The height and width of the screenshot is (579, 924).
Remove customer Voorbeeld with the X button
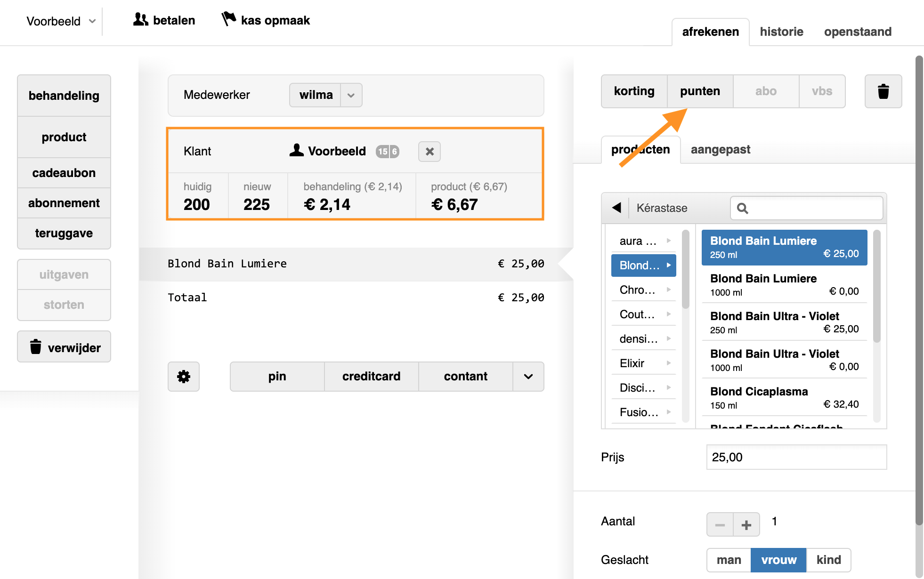[430, 152]
